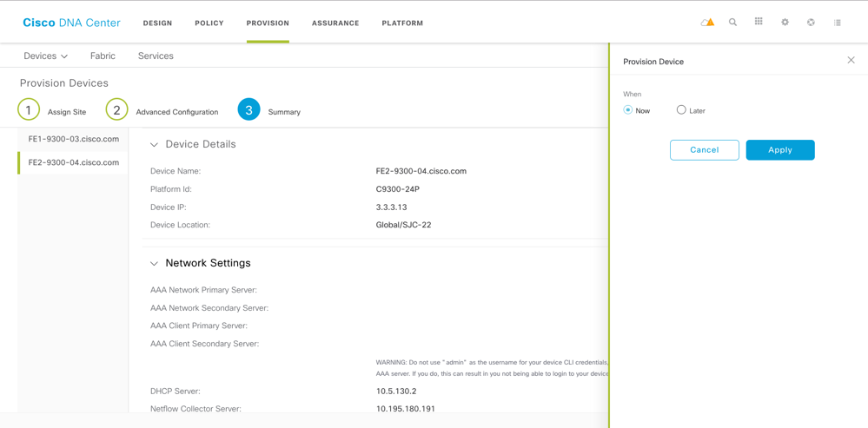868x428 pixels.
Task: Click the DHCP Server value 10.5.130.2
Action: pos(396,391)
